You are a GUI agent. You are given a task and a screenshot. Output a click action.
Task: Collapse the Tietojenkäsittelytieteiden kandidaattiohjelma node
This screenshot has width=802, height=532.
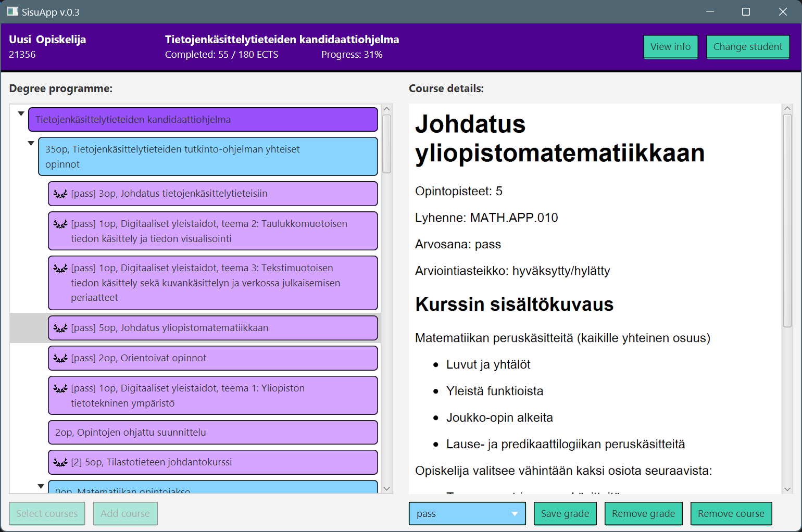pyautogui.click(x=21, y=113)
